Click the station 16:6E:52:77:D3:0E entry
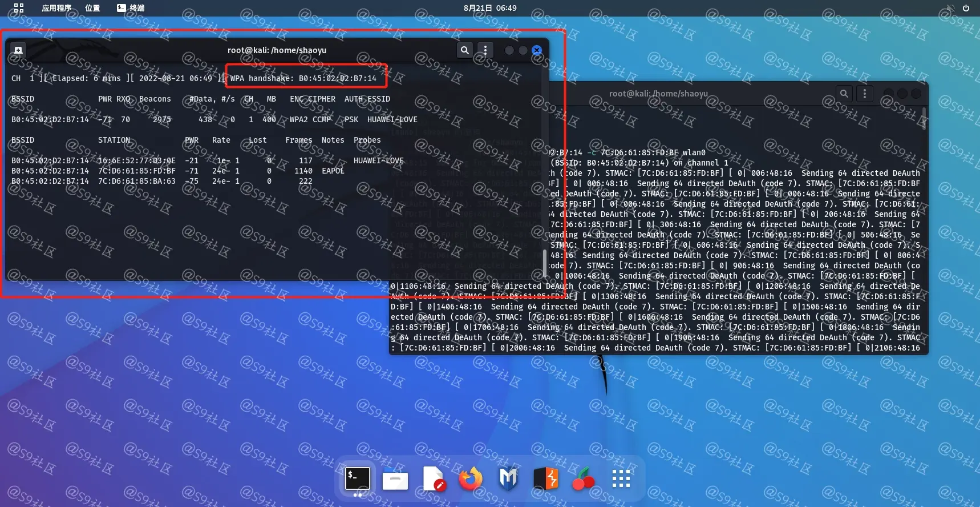This screenshot has height=507, width=980. pyautogui.click(x=137, y=160)
